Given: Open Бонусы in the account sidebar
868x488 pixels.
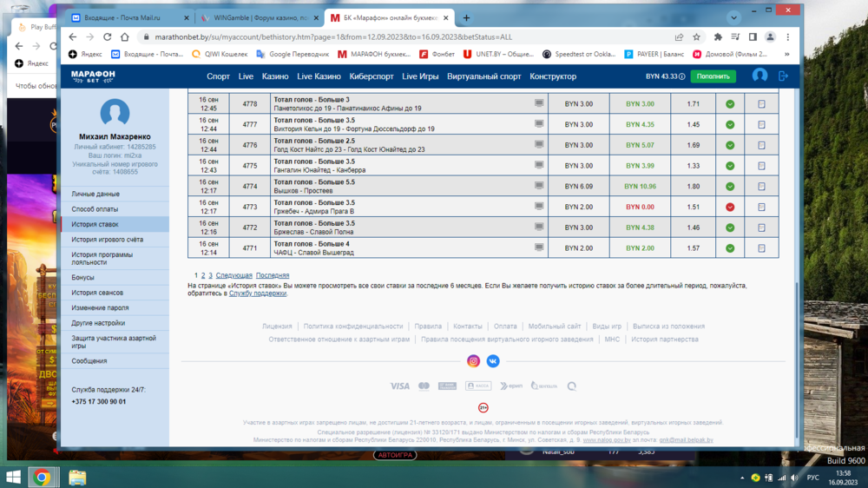Looking at the screenshot, I should click(x=83, y=278).
